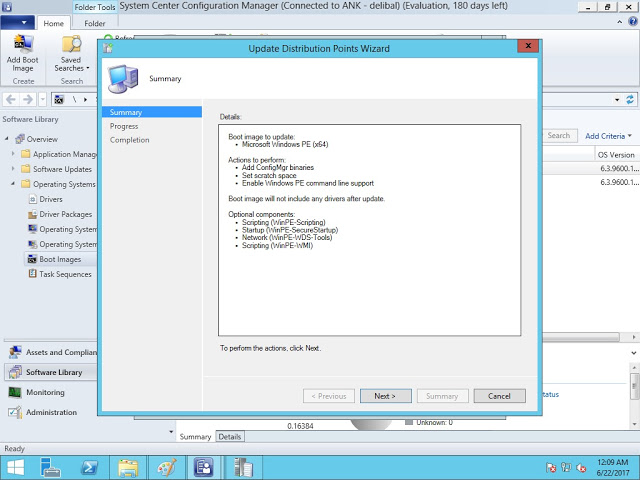This screenshot has width=640, height=480.
Task: Click the OS Version column header
Action: [x=615, y=155]
